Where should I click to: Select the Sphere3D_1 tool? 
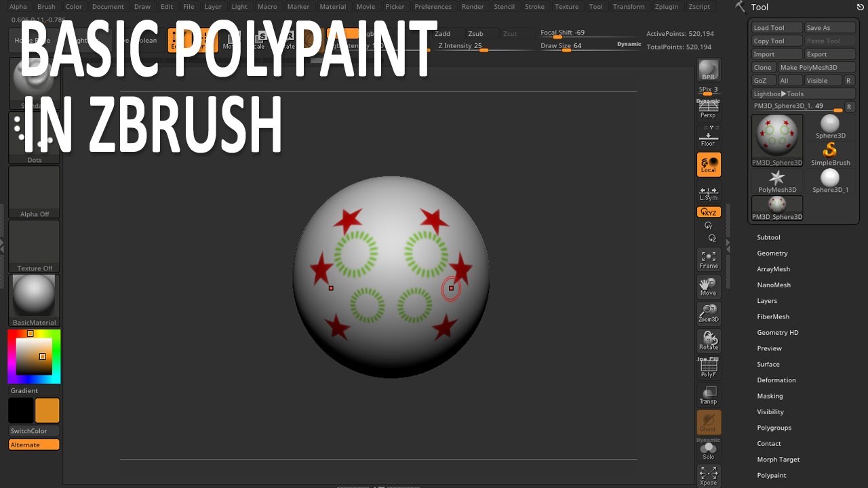tap(830, 181)
